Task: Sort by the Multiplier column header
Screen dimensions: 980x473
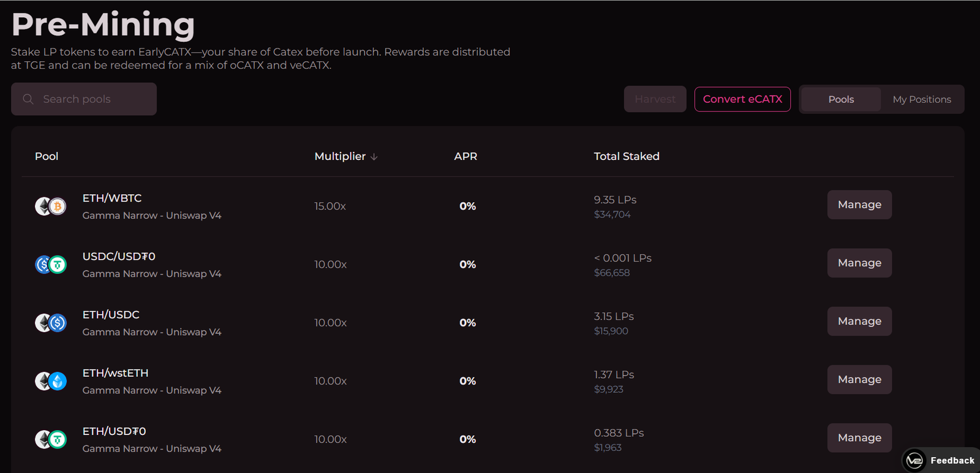Action: tap(340, 156)
